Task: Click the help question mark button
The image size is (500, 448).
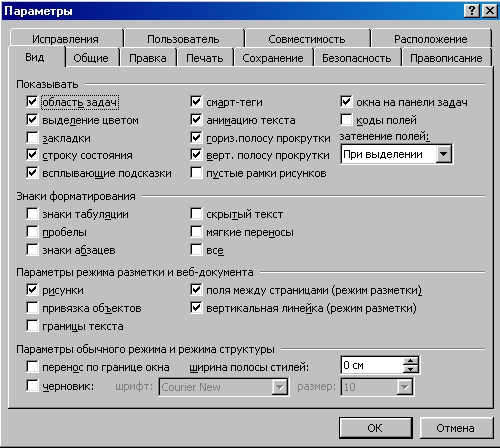Action: (472, 11)
